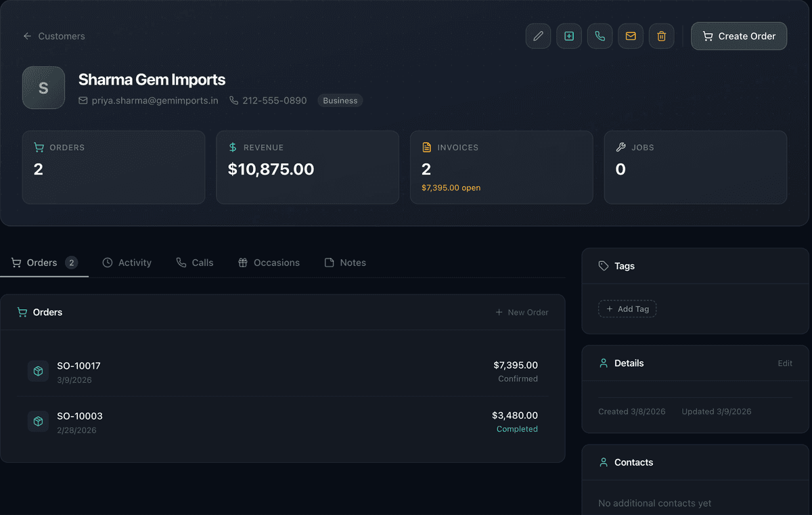The image size is (812, 515).
Task: Select the Orders tab
Action: pyautogui.click(x=44, y=263)
